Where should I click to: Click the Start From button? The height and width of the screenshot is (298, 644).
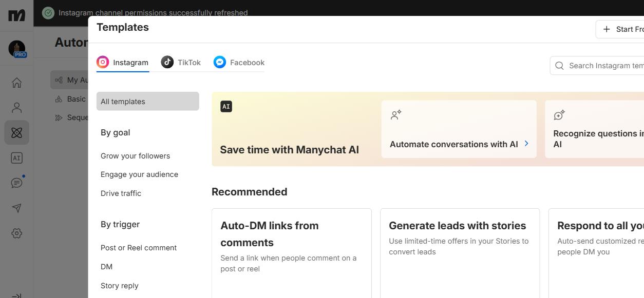[620, 29]
